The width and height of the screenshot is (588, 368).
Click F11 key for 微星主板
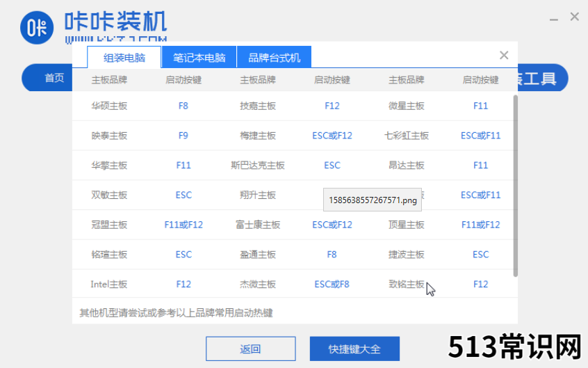point(480,106)
